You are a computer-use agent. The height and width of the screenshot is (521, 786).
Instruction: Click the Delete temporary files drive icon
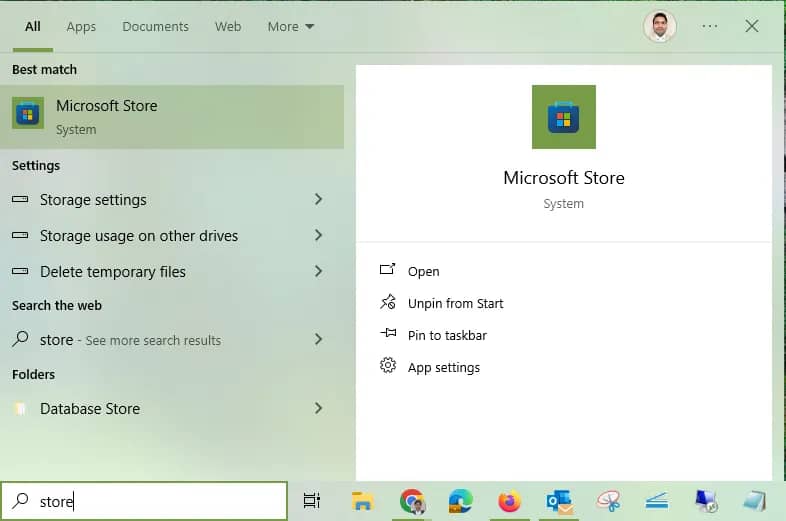point(20,271)
